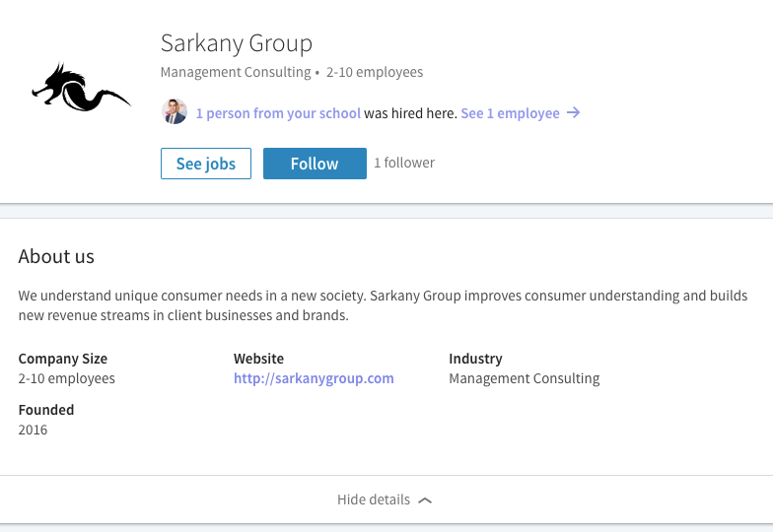
Task: Click the Industry value Management Consulting
Action: (x=524, y=378)
